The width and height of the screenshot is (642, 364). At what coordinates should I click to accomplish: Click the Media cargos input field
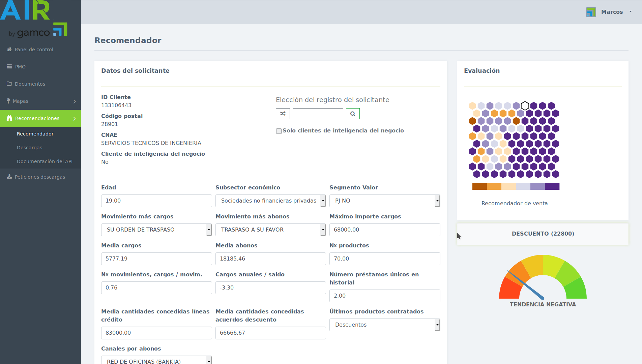(x=156, y=259)
